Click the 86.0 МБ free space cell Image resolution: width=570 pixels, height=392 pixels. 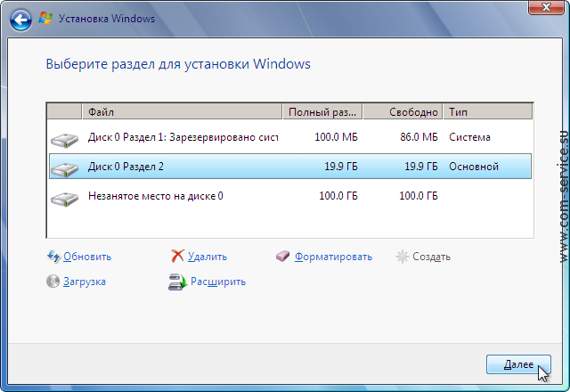point(419,137)
